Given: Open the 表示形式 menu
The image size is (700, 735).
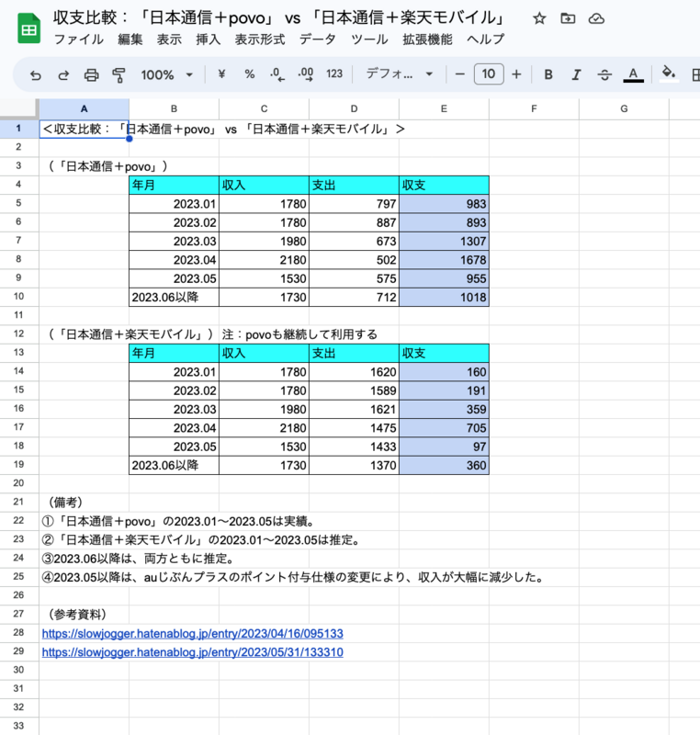Looking at the screenshot, I should point(260,40).
